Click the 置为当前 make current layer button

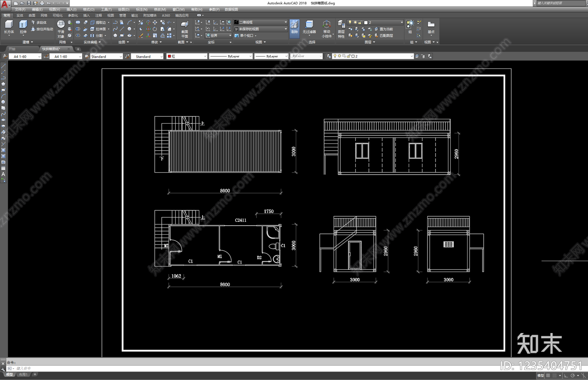(383, 29)
